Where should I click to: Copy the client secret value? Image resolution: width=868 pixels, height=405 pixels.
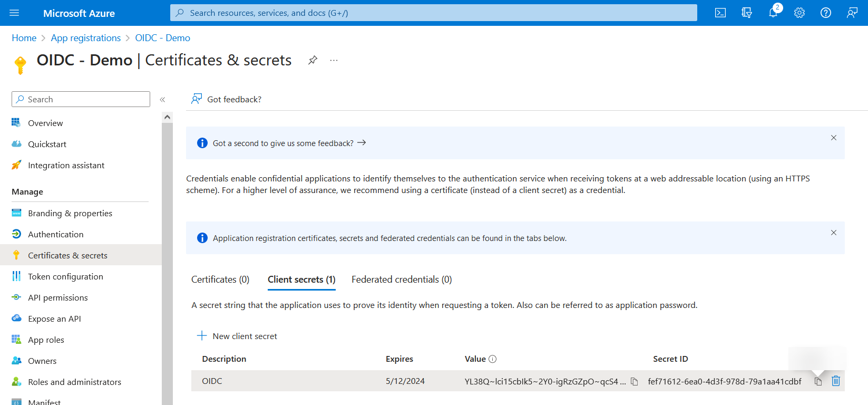click(x=635, y=381)
